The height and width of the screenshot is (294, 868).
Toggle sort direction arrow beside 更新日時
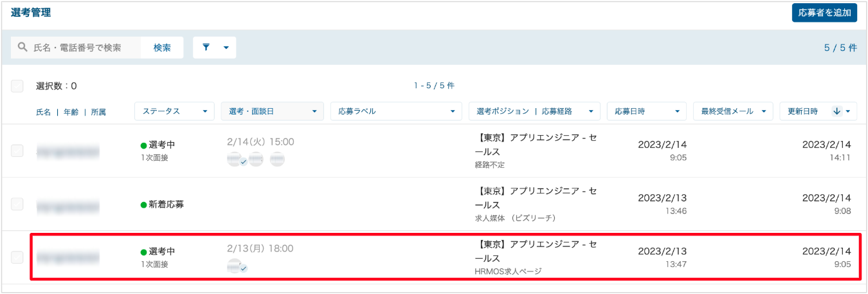tap(836, 111)
